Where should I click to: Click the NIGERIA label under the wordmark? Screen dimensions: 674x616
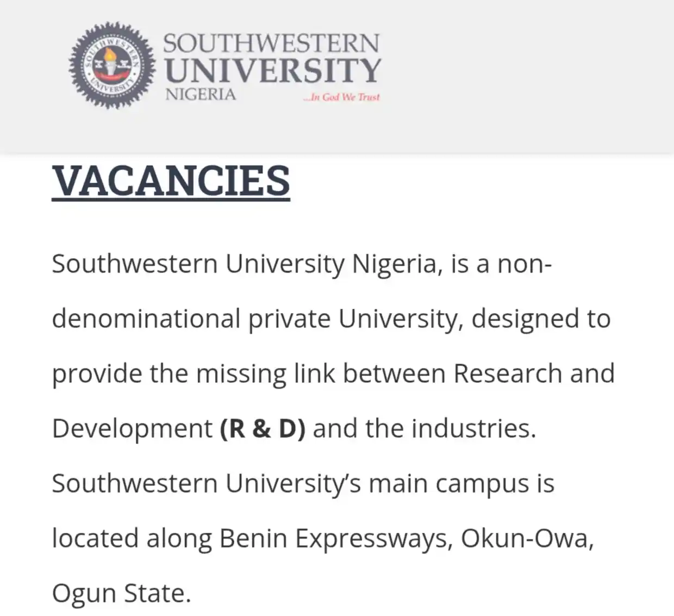coord(201,95)
